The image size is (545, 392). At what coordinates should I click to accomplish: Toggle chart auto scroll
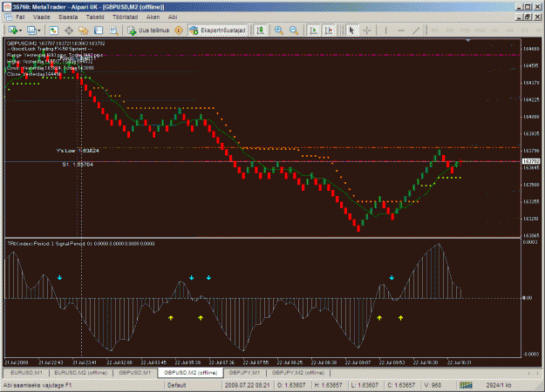[313, 30]
